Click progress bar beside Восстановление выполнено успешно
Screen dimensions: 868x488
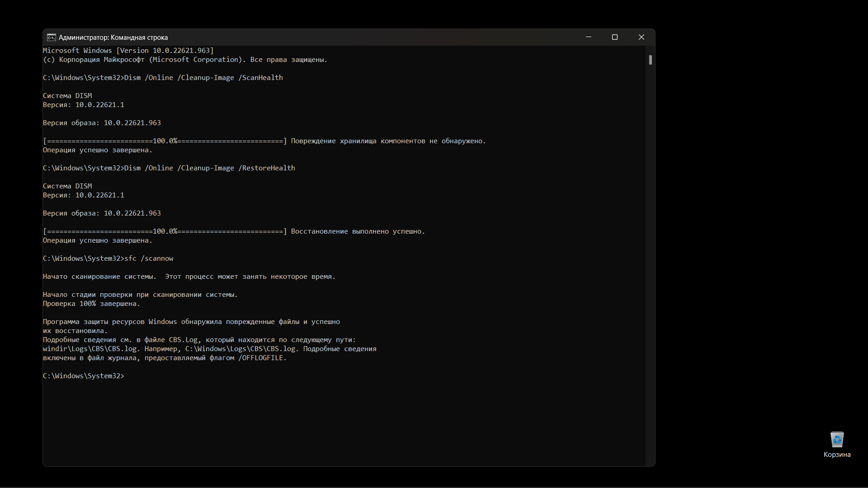[165, 231]
